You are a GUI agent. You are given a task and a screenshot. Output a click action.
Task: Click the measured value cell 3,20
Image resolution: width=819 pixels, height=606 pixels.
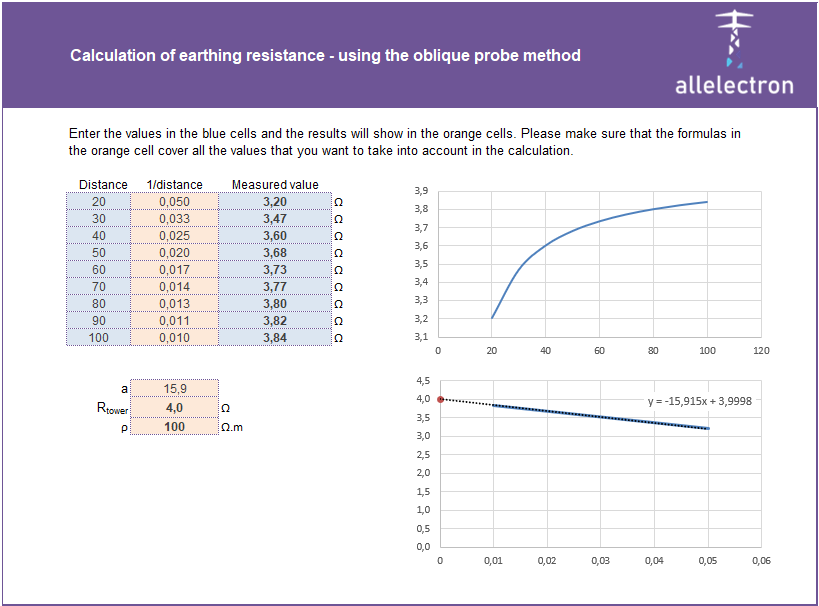coord(274,202)
